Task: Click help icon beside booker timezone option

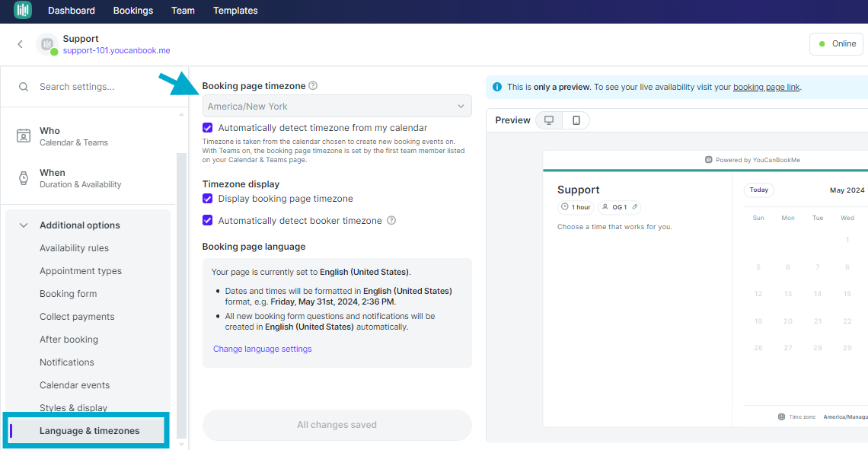Action: pyautogui.click(x=391, y=220)
